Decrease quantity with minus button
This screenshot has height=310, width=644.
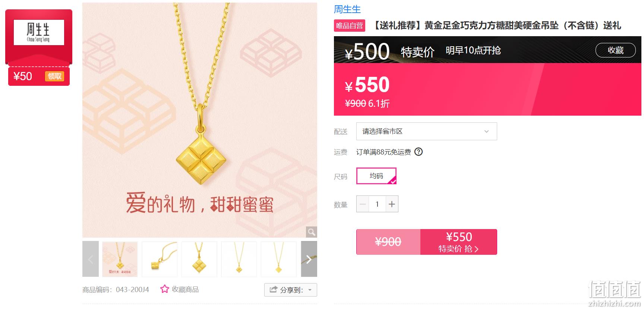click(x=363, y=204)
